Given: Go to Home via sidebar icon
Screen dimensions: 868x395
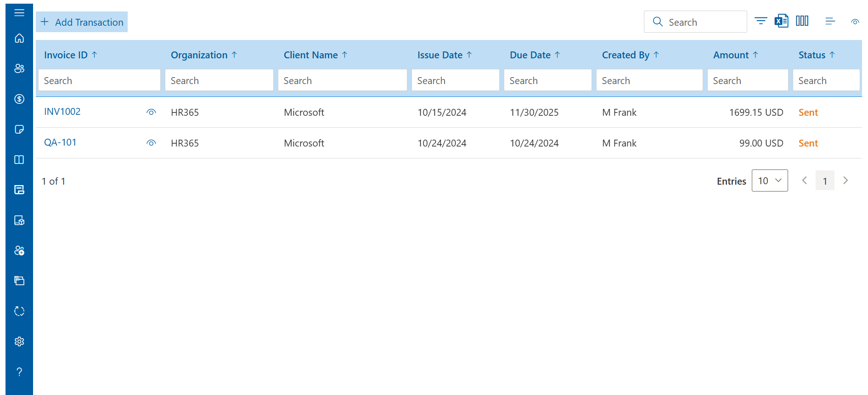Looking at the screenshot, I should point(19,38).
